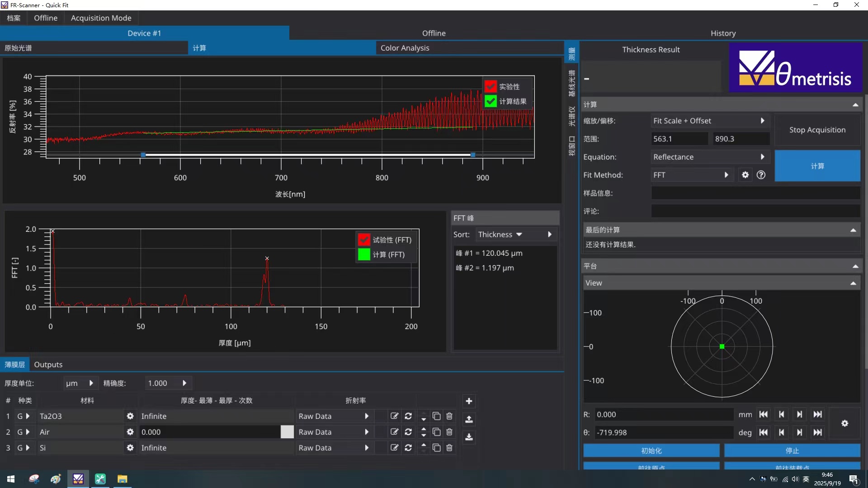Refresh the Air layer refractive data

click(x=408, y=432)
